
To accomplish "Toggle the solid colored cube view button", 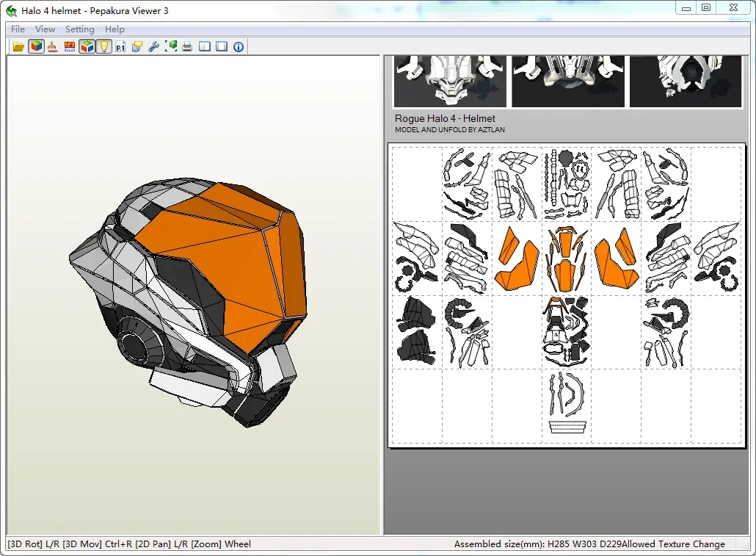I will coord(36,47).
